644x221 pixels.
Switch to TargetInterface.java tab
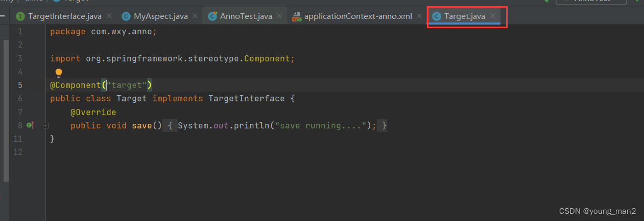(x=65, y=16)
